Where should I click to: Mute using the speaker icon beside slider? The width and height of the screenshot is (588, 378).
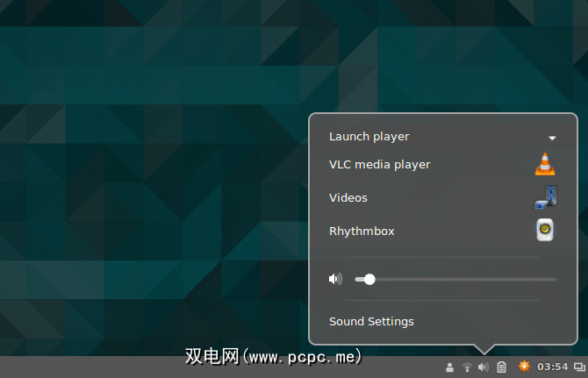tap(335, 279)
